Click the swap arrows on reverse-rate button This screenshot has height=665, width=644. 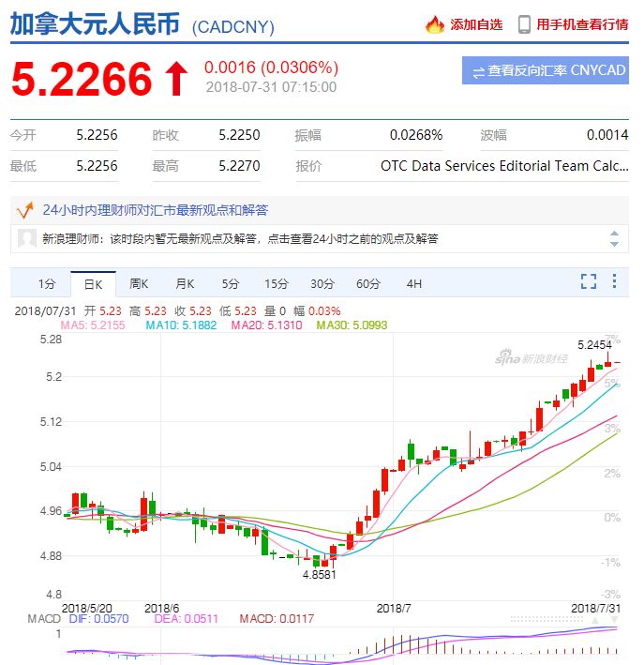click(478, 71)
